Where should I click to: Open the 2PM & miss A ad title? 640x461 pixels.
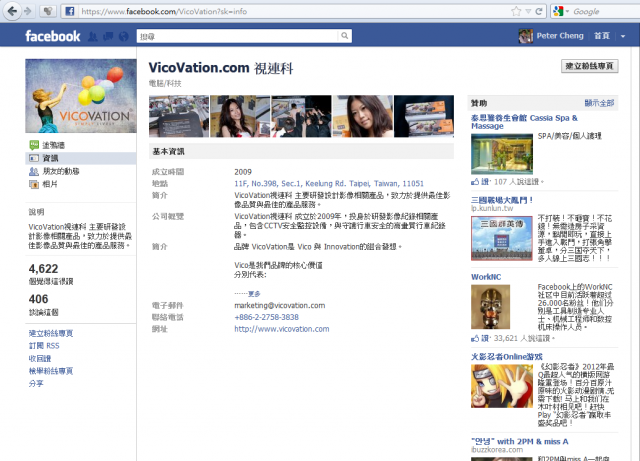tap(519, 441)
